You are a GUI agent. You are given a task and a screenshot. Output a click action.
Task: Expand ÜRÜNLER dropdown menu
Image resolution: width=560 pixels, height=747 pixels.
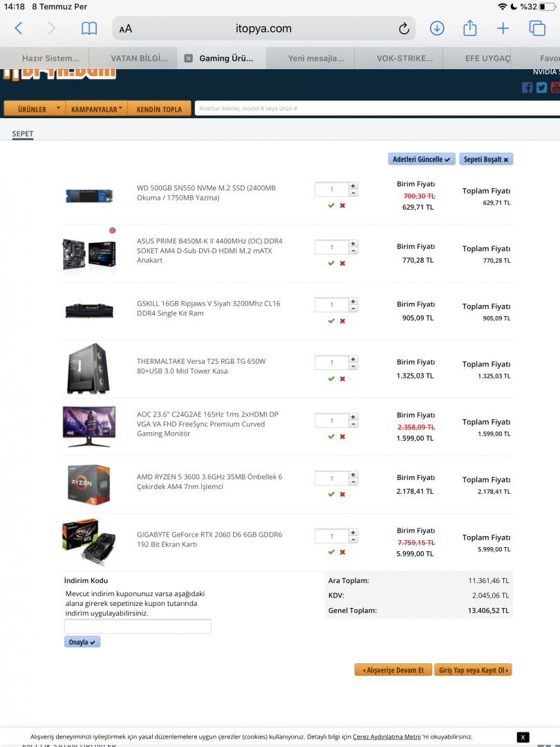click(x=35, y=109)
